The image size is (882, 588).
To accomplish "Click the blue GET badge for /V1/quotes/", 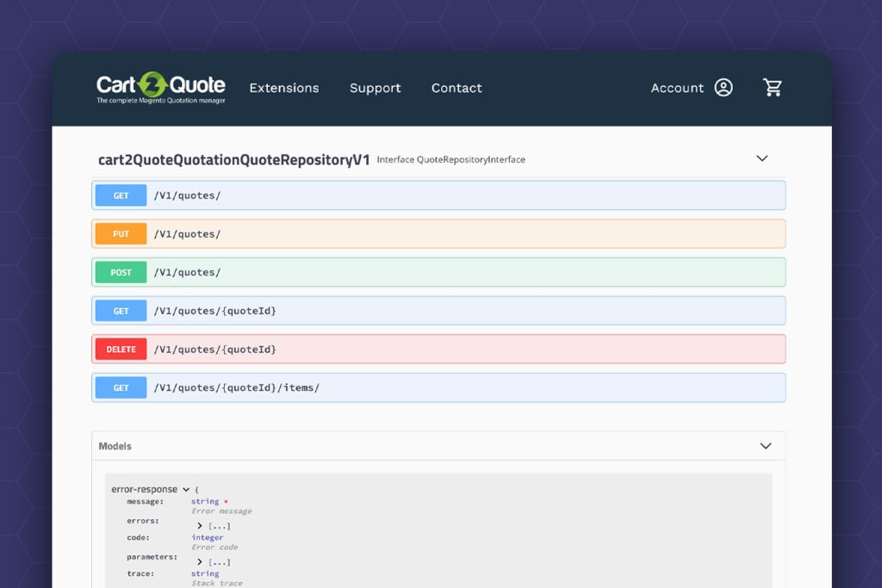I will [121, 195].
